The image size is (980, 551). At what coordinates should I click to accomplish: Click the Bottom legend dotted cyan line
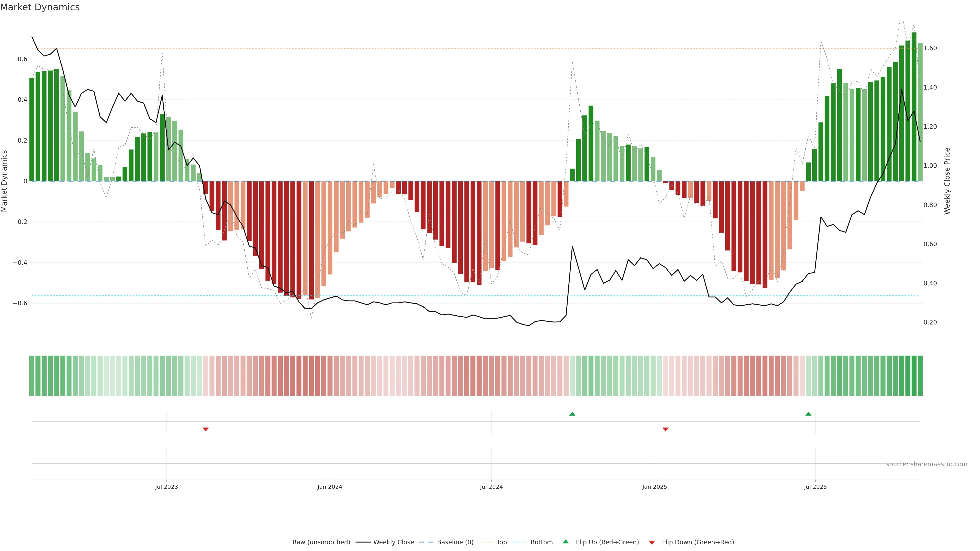[x=519, y=542]
